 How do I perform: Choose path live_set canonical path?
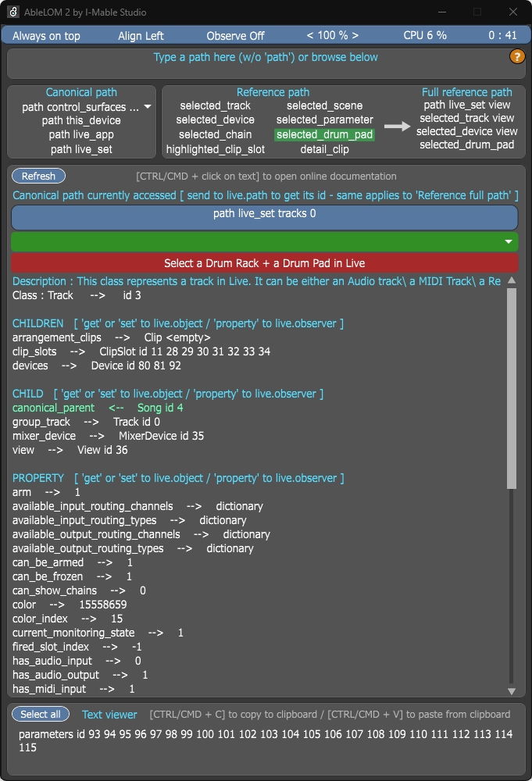point(81,148)
